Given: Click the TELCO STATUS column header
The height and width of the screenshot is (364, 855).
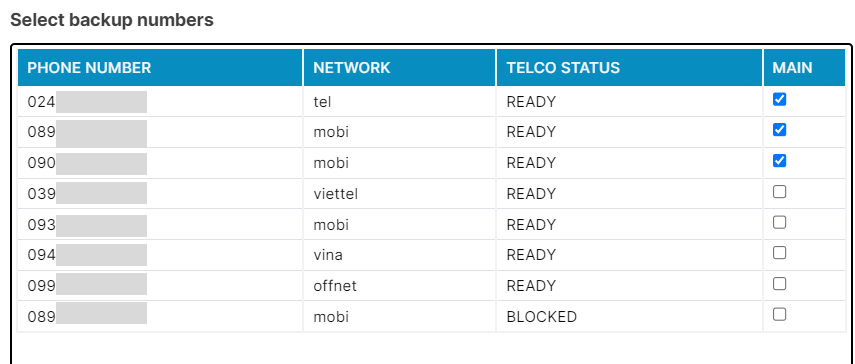Looking at the screenshot, I should click(x=629, y=68).
